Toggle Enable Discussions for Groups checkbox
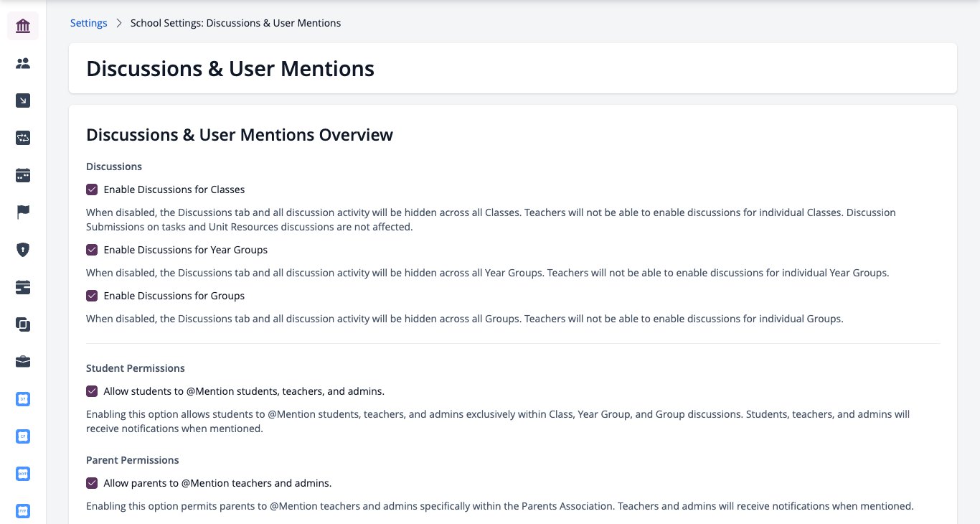This screenshot has height=524, width=980. coord(92,296)
